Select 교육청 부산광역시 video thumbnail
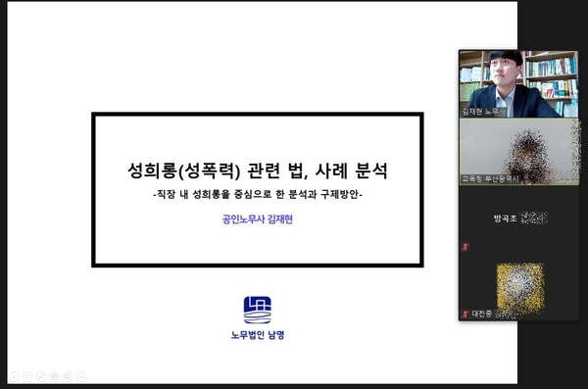 [x=518, y=152]
